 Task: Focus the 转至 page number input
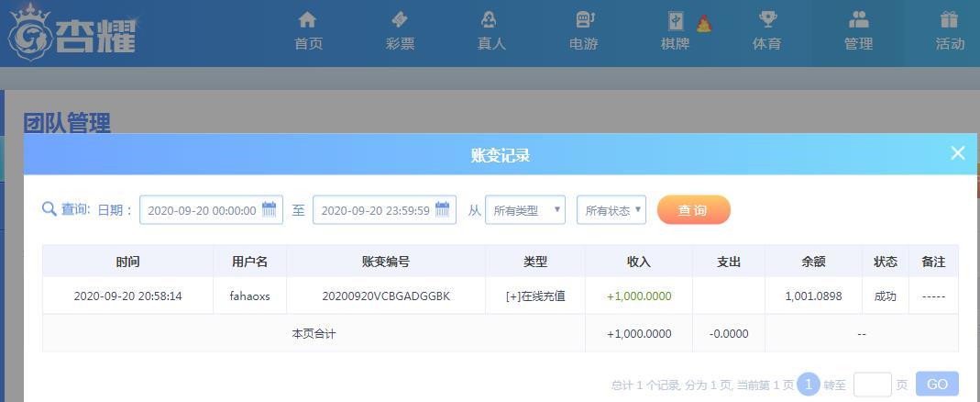point(873,384)
